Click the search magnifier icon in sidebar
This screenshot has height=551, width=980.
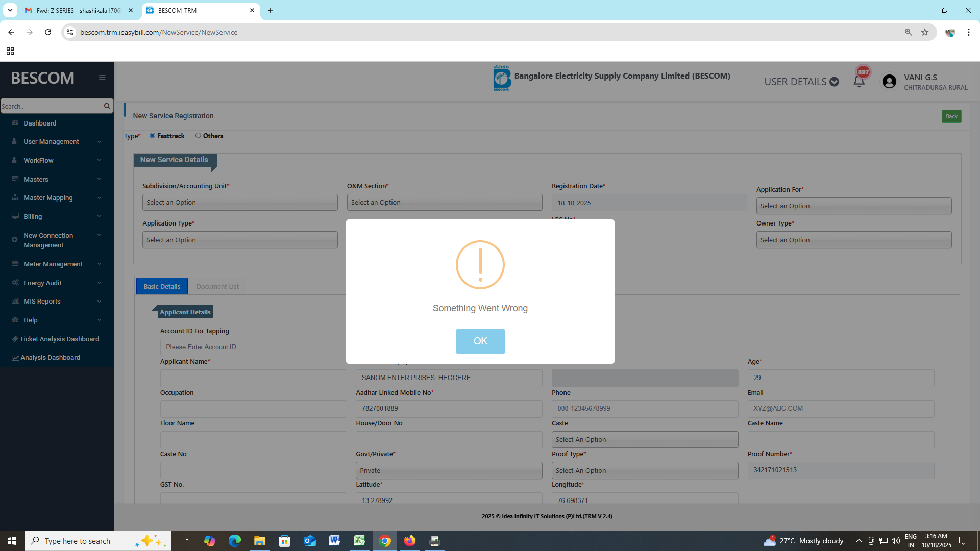coord(107,106)
